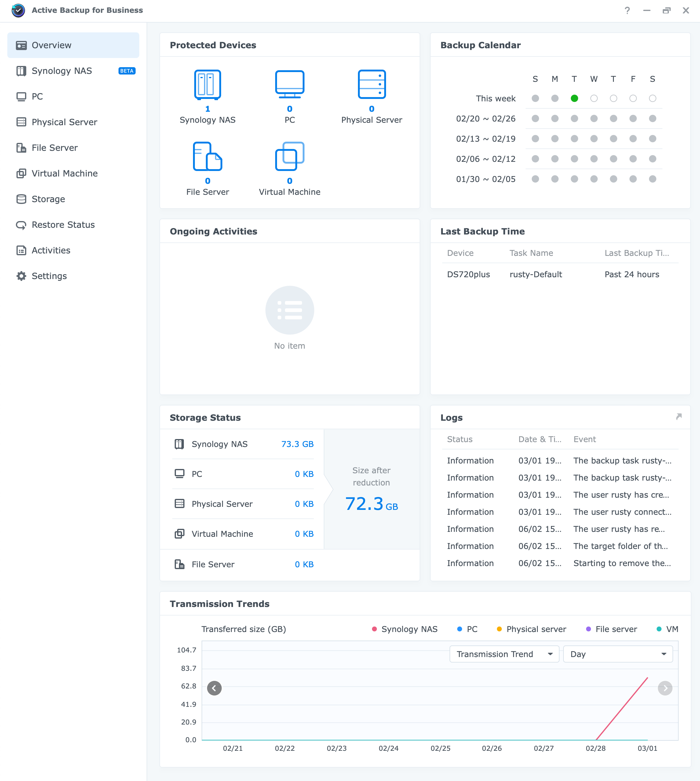Click Saturday dot in 02/20 ~ 02/26 row
This screenshot has height=781, width=700.
click(652, 118)
